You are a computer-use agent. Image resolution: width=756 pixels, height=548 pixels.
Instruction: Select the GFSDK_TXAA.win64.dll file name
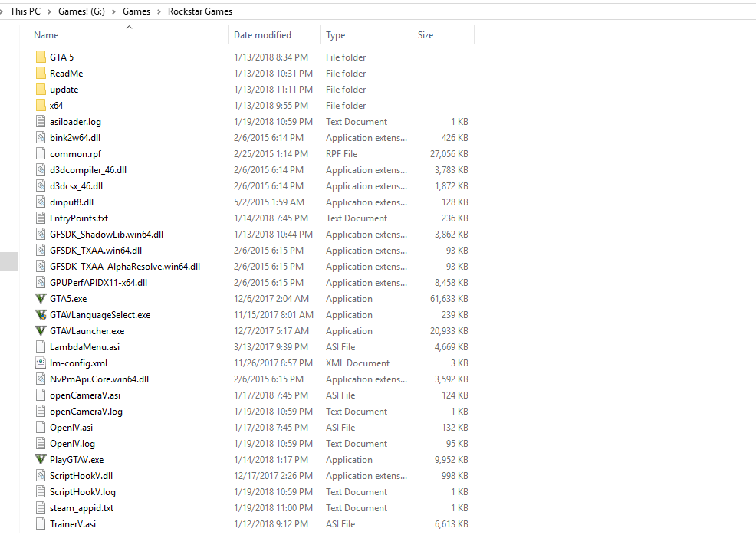[x=96, y=251]
